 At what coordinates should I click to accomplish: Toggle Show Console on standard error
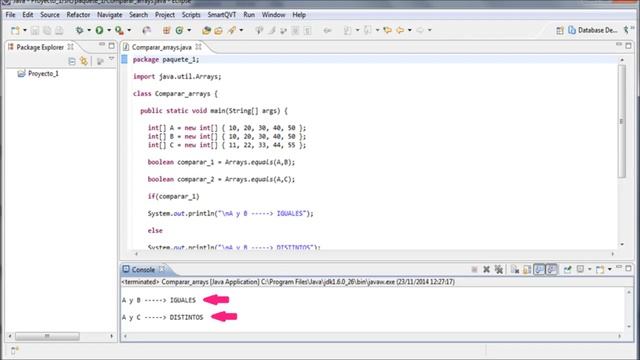(x=552, y=269)
